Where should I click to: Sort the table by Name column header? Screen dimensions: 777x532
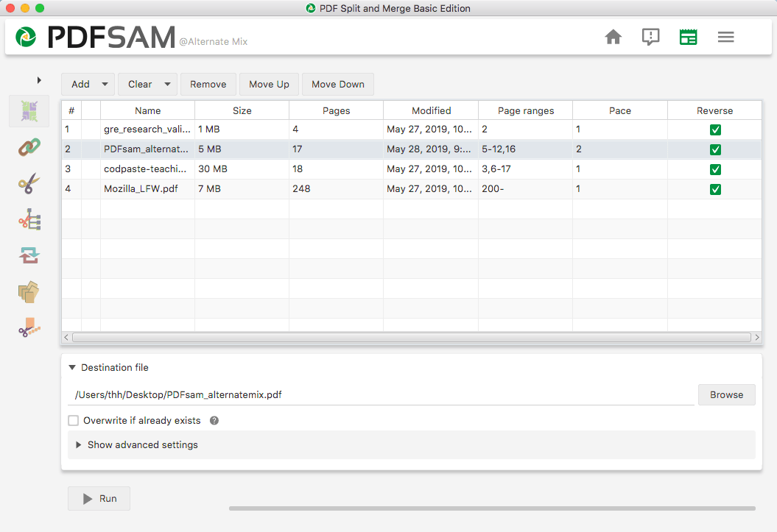click(x=147, y=110)
